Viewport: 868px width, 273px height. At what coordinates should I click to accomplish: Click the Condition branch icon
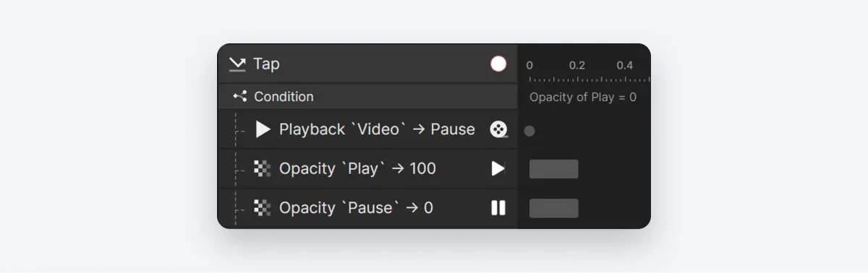point(240,96)
